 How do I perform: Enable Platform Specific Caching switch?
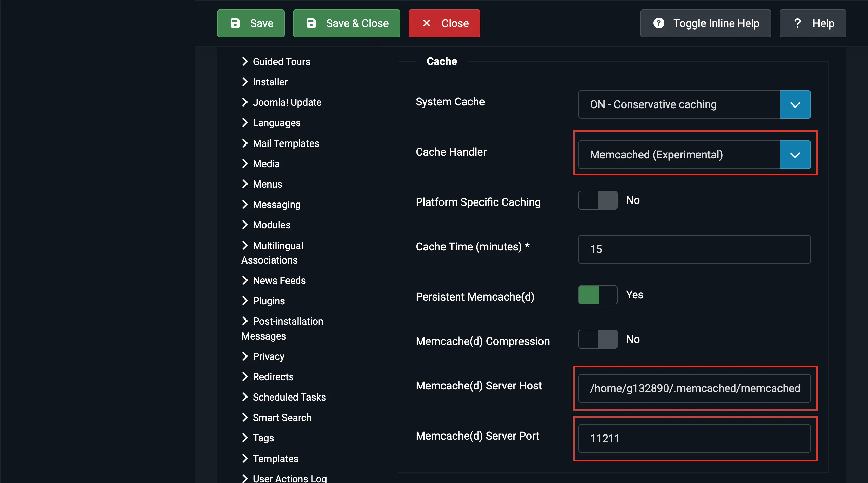(x=598, y=200)
